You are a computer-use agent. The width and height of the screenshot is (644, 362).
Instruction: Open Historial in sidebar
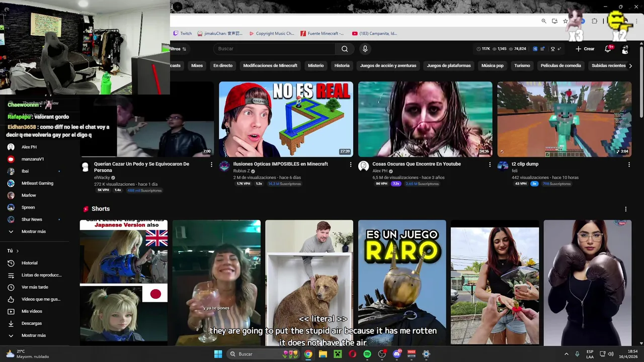pos(33,263)
